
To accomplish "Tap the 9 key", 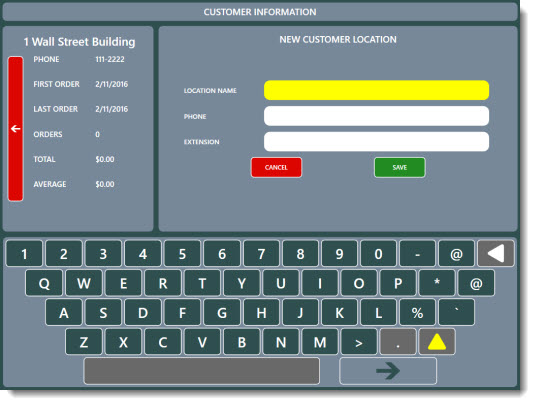I will click(x=339, y=254).
